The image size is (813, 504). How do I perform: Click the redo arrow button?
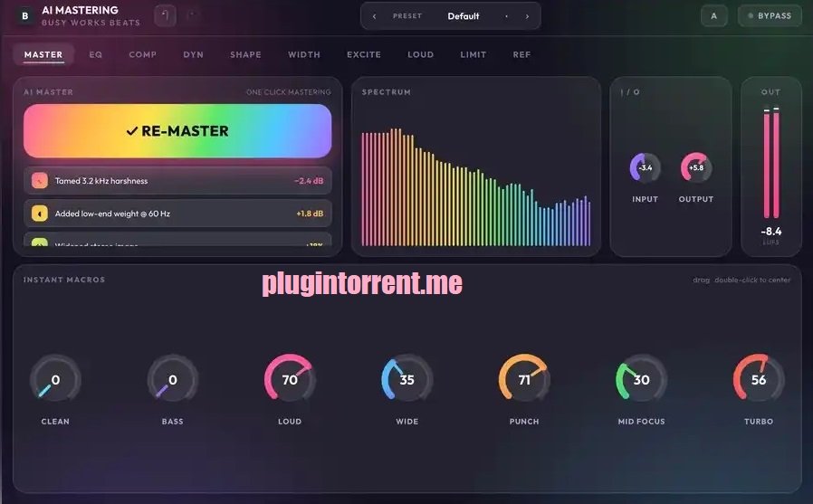point(191,16)
